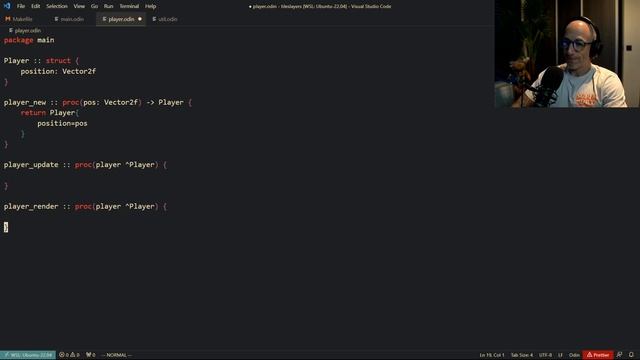This screenshot has height=360, width=640.
Task: Click the LF end-of-line indicator
Action: [560, 355]
